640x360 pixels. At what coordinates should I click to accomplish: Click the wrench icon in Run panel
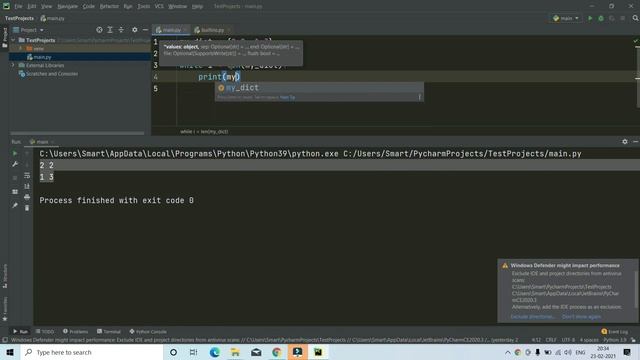15,164
